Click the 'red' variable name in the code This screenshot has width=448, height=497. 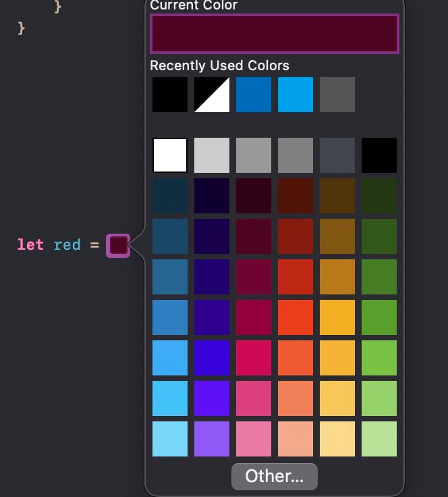[x=67, y=244]
